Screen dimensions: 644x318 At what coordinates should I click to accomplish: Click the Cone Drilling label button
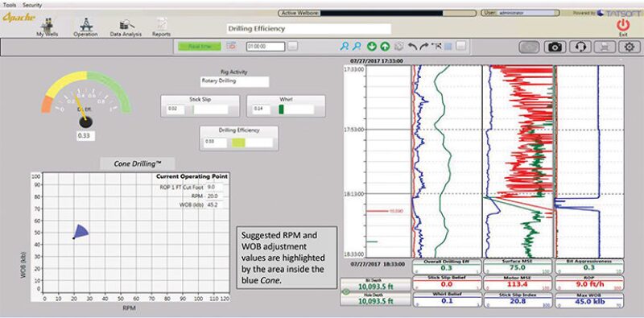coord(138,163)
